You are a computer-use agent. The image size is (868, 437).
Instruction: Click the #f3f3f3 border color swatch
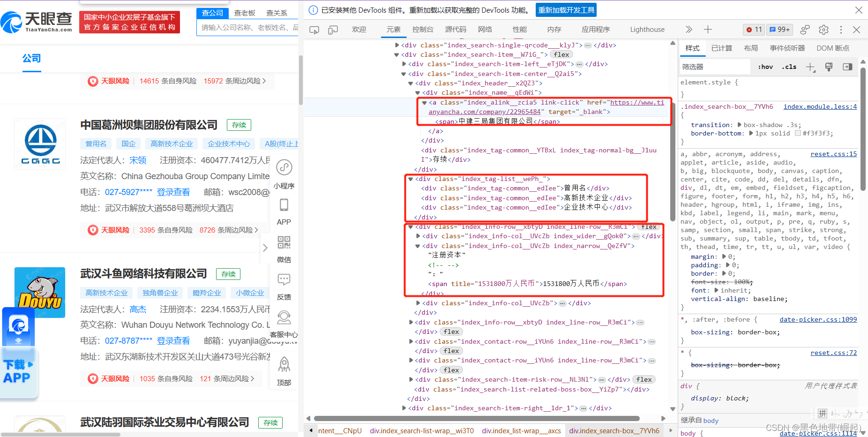[798, 133]
